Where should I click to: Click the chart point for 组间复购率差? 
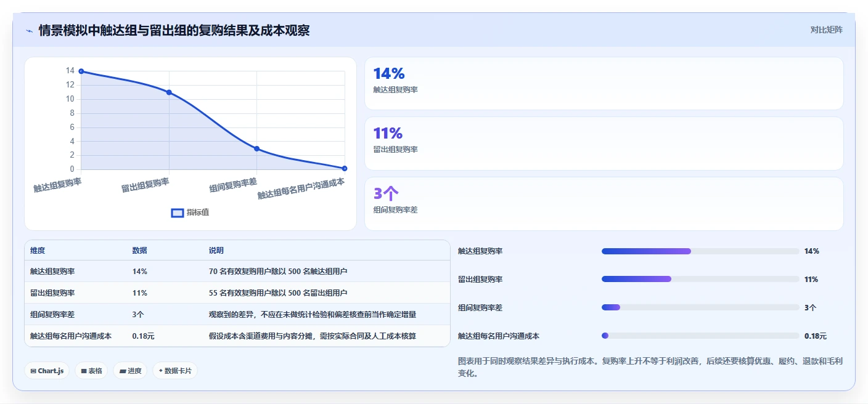256,149
